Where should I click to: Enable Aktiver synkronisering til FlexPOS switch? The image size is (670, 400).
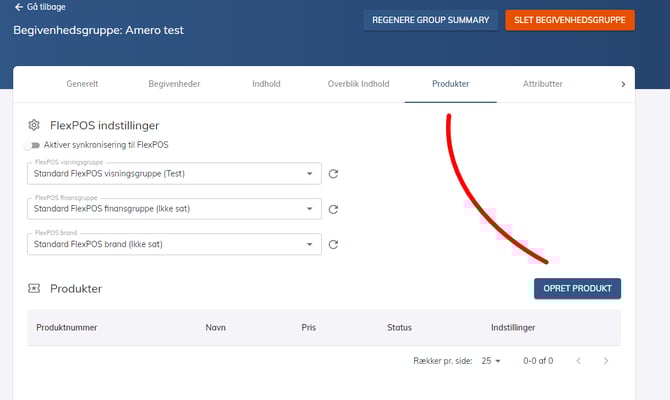click(34, 145)
